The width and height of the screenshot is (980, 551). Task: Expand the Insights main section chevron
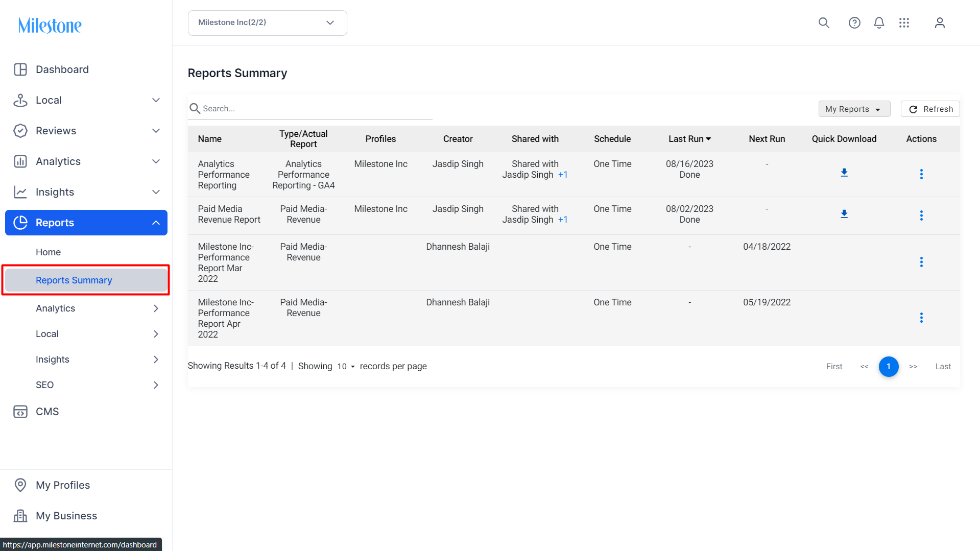coord(156,192)
